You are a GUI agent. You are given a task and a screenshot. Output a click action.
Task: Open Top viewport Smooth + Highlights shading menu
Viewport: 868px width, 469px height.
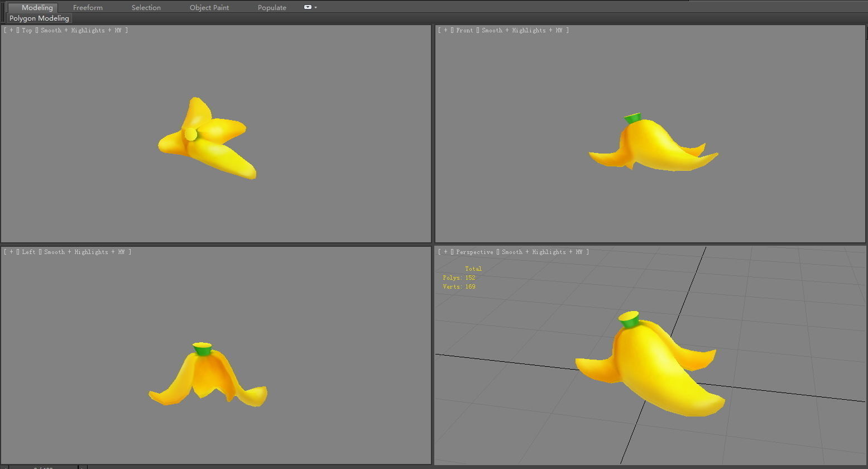pos(81,30)
